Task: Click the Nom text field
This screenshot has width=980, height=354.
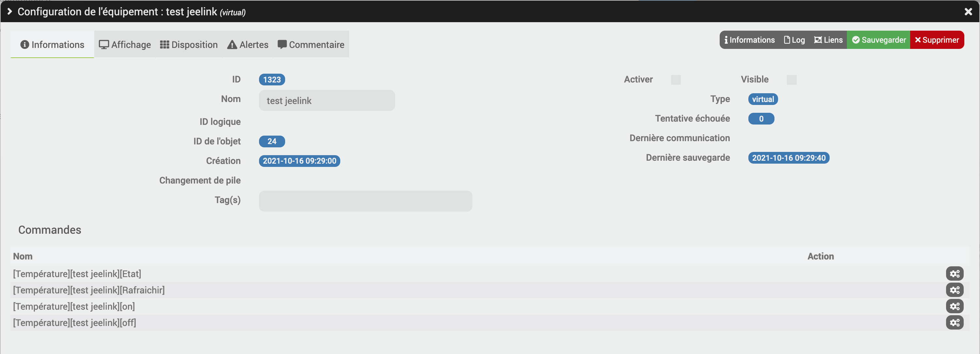Action: pos(327,101)
